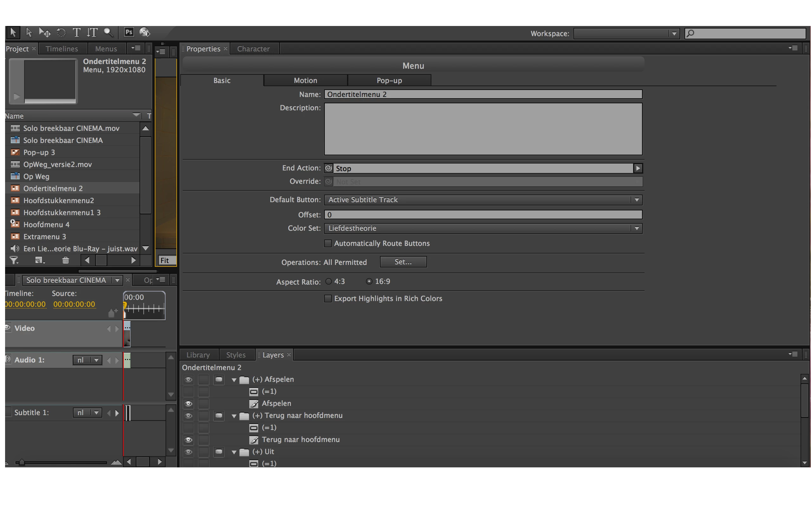Collapse the (+) Afspelen layer group
This screenshot has height=507, width=812.
click(x=234, y=380)
